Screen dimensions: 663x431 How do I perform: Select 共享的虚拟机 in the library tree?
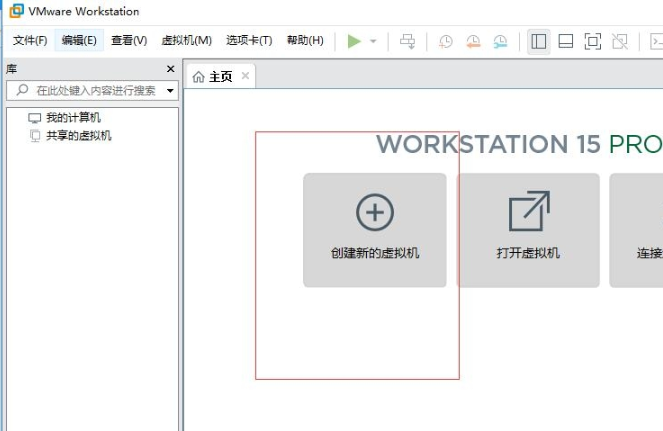pos(78,136)
